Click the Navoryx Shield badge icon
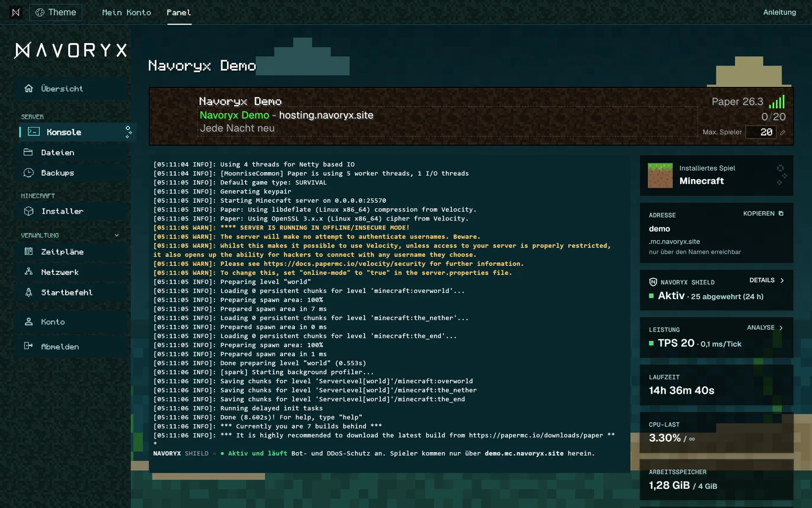This screenshot has height=508, width=812. click(653, 282)
